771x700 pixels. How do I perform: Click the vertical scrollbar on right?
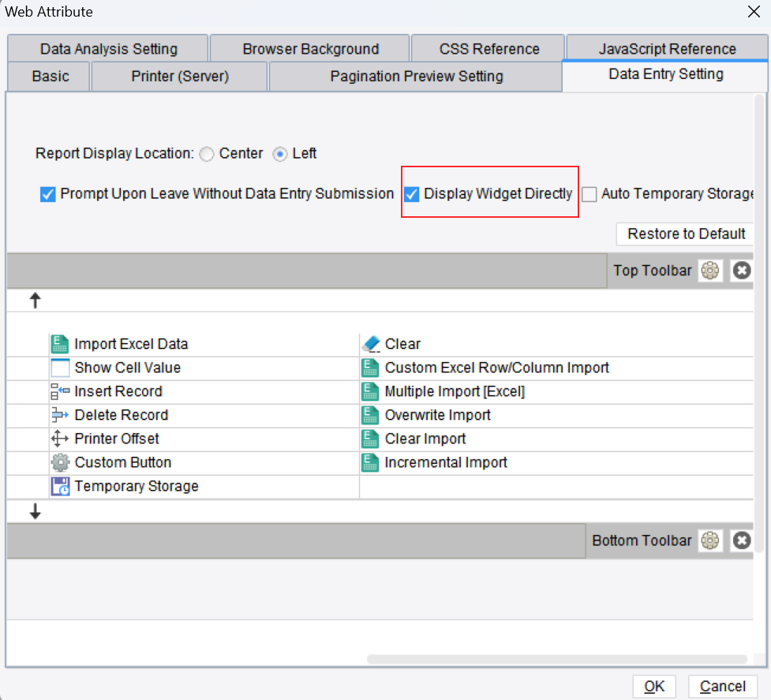(760, 324)
